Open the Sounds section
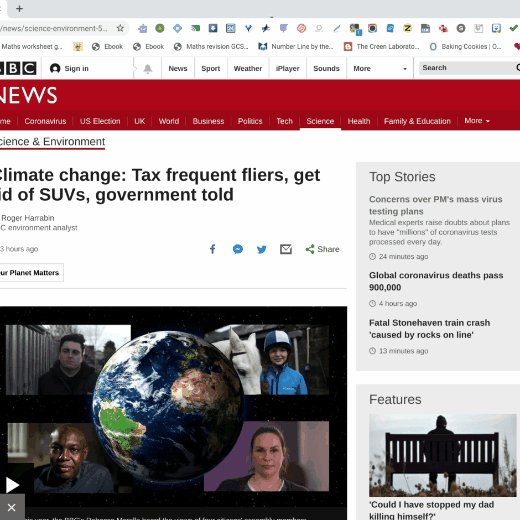Viewport: 520px width, 520px height. [326, 68]
